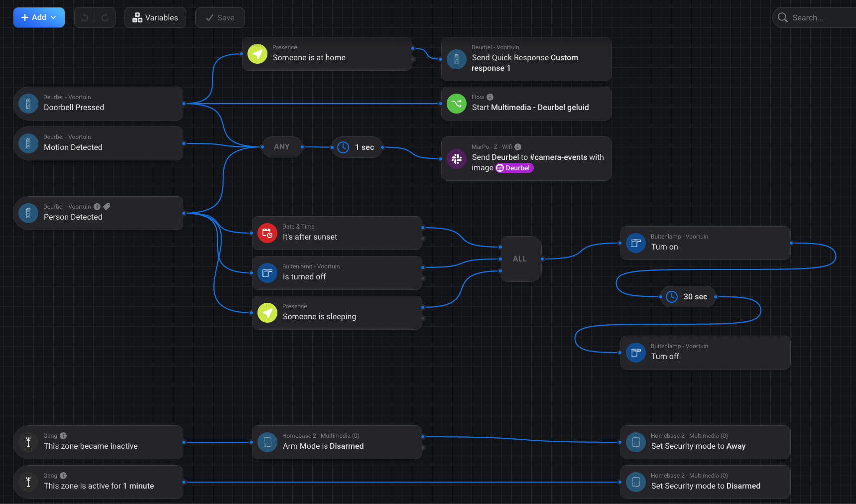Click the 'Turn off' text on Buitenlamp card

click(x=665, y=357)
